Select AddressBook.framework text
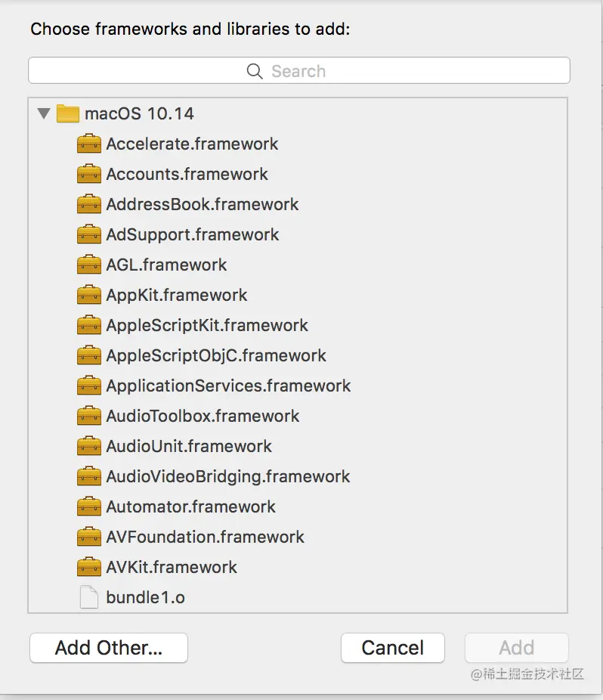 tap(203, 204)
